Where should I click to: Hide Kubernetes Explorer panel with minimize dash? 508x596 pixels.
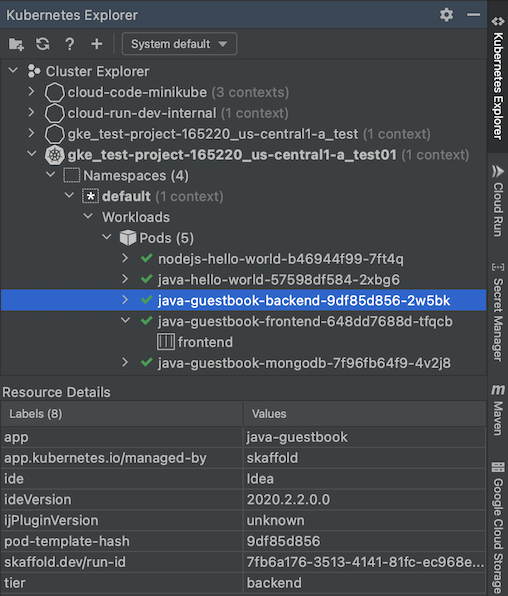pyautogui.click(x=473, y=15)
